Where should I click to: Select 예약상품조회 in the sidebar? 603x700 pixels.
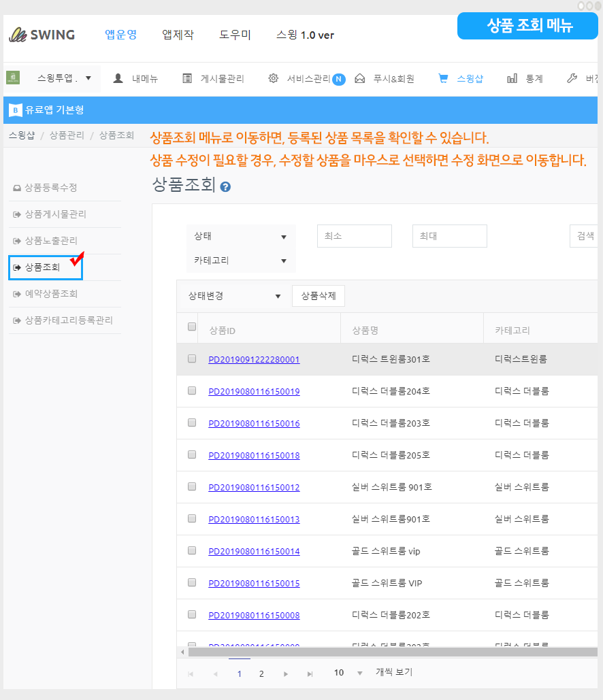(x=51, y=294)
